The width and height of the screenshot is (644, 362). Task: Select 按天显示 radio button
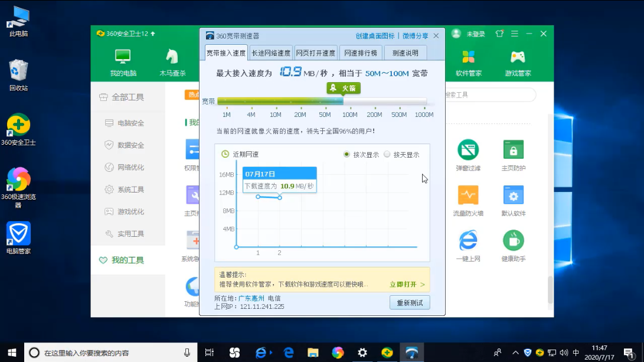(387, 155)
